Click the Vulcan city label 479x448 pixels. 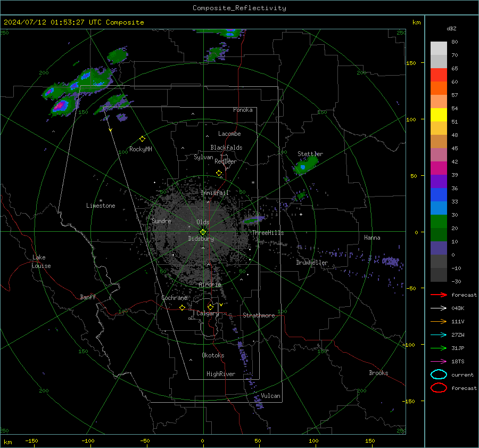point(270,396)
